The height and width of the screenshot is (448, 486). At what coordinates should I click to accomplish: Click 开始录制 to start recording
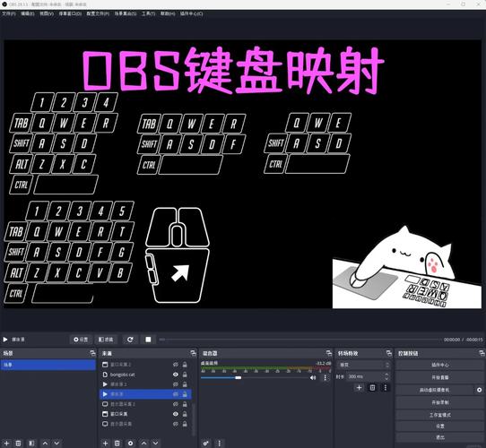[440, 402]
